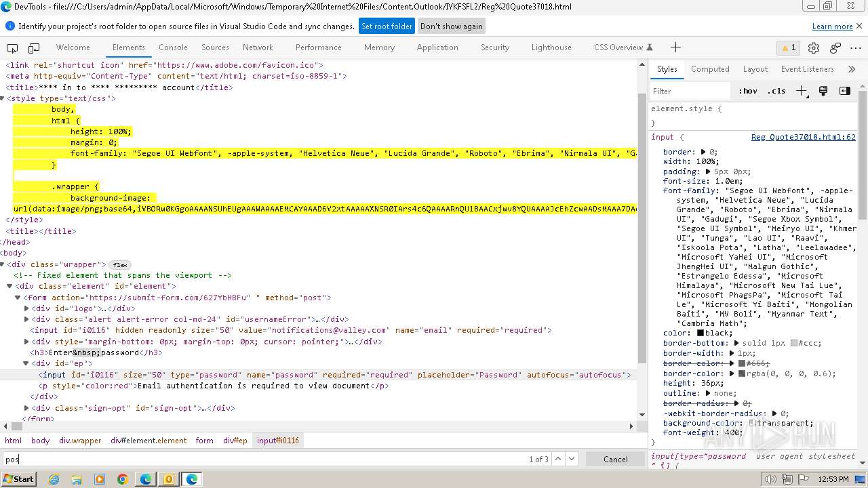Click Don't show again button
Image resolution: width=868 pixels, height=488 pixels.
(452, 26)
